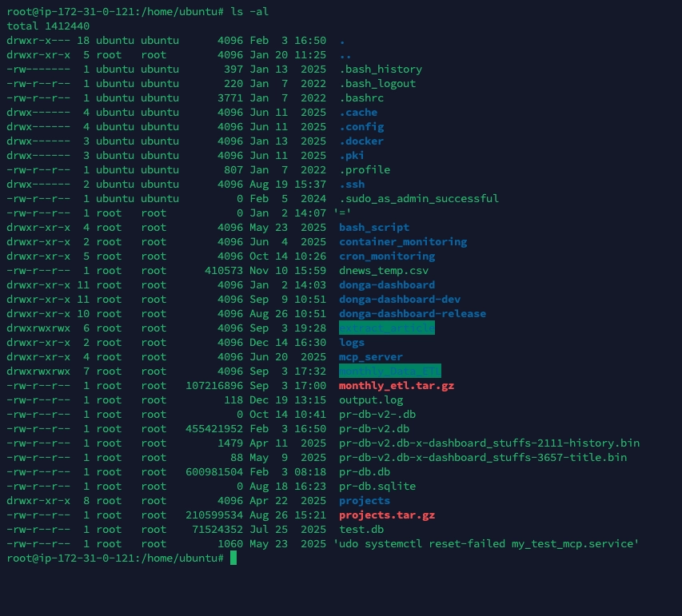The image size is (682, 616).
Task: Click the .bash_logout file name
Action: click(377, 84)
